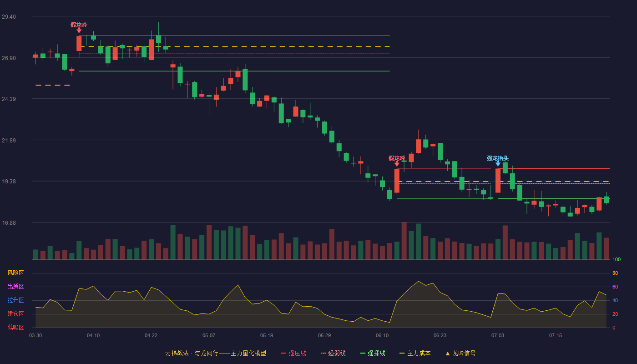The image size is (637, 364).
Task: Click the 04-22 date label
Action: (151, 335)
